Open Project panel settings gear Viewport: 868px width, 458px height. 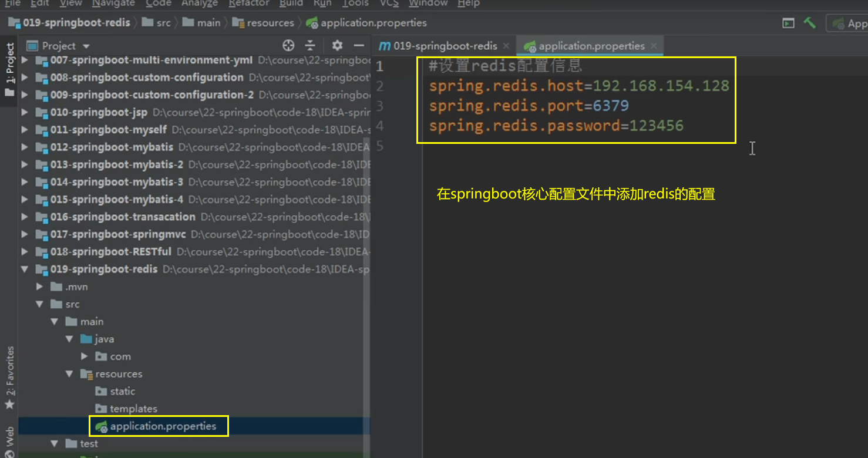coord(337,45)
